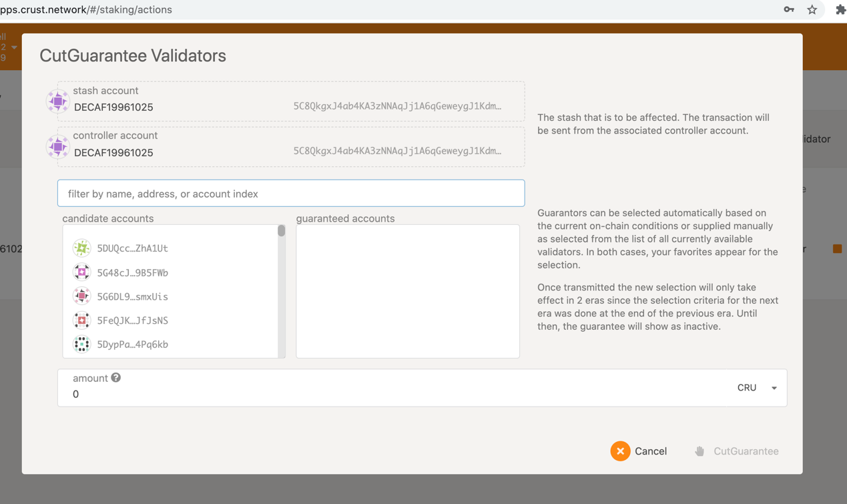Screen dimensions: 847x504
Task: Click the 5DUQcc…ZhA1Ut candidate identicon
Action: [x=81, y=248]
